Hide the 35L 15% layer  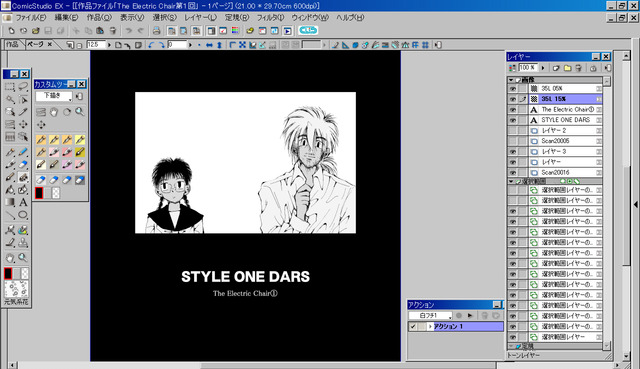tap(513, 99)
